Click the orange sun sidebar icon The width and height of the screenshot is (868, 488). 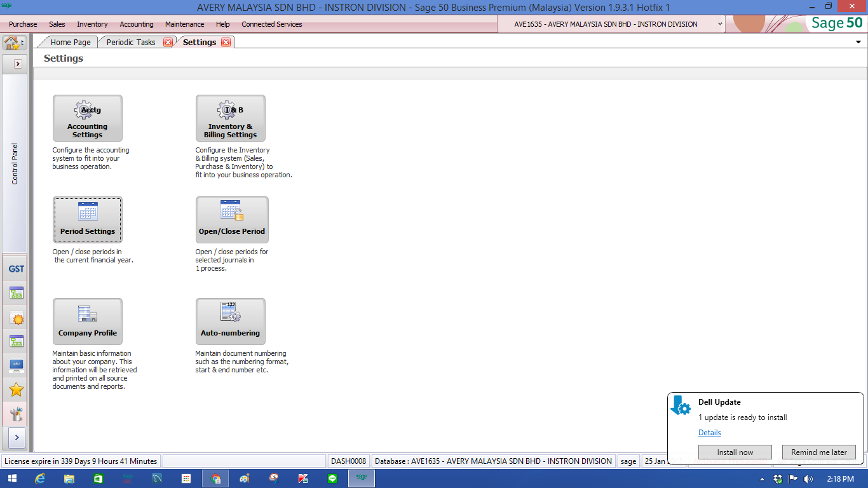pos(16,318)
